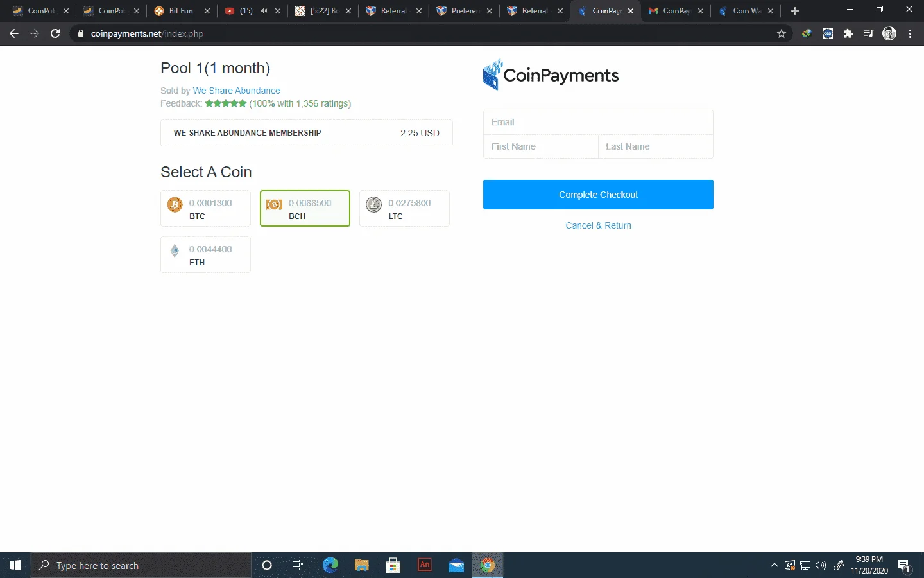Launch Microsoft Edge from the taskbar

tap(330, 565)
